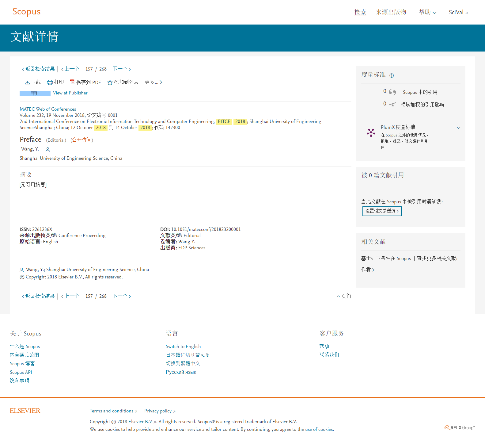Viewport: 485px width, 448px height.
Task: Open Scopus 博客 link
Action: click(22, 364)
